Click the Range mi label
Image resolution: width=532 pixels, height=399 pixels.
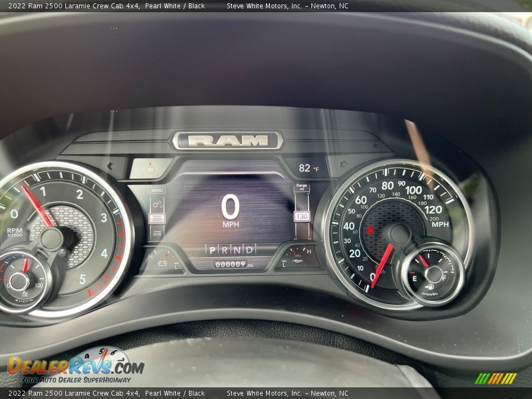(301, 187)
